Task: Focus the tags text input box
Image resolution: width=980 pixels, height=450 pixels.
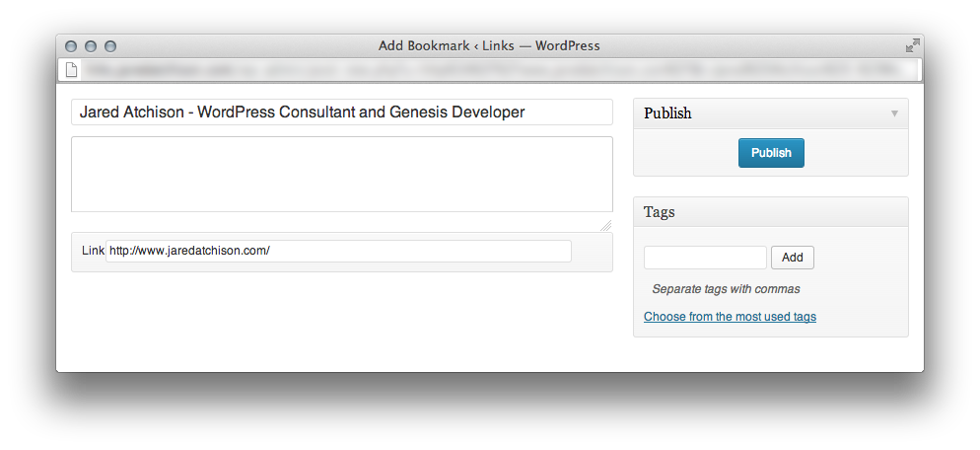Action: (x=705, y=258)
